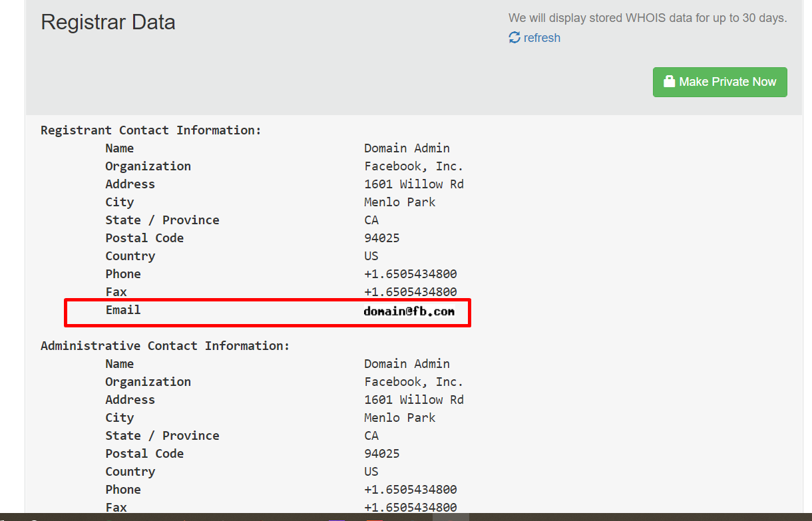This screenshot has height=521, width=812.
Task: Select Administrative name value Domain Admin
Action: coord(407,364)
